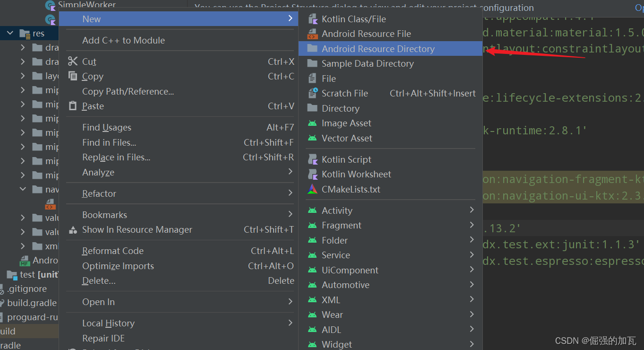Screen dimensions: 644x350
Task: Open the Analyze submenu arrow
Action: click(x=290, y=172)
